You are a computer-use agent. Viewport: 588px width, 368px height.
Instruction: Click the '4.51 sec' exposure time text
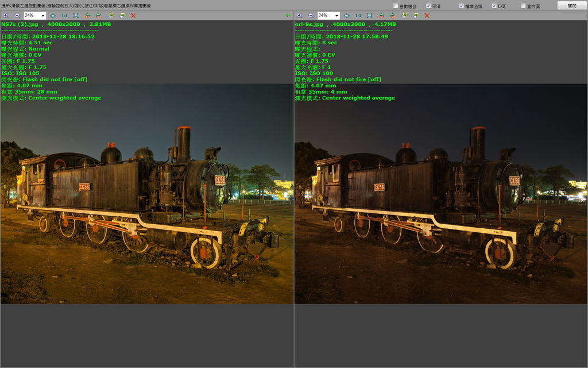point(41,43)
